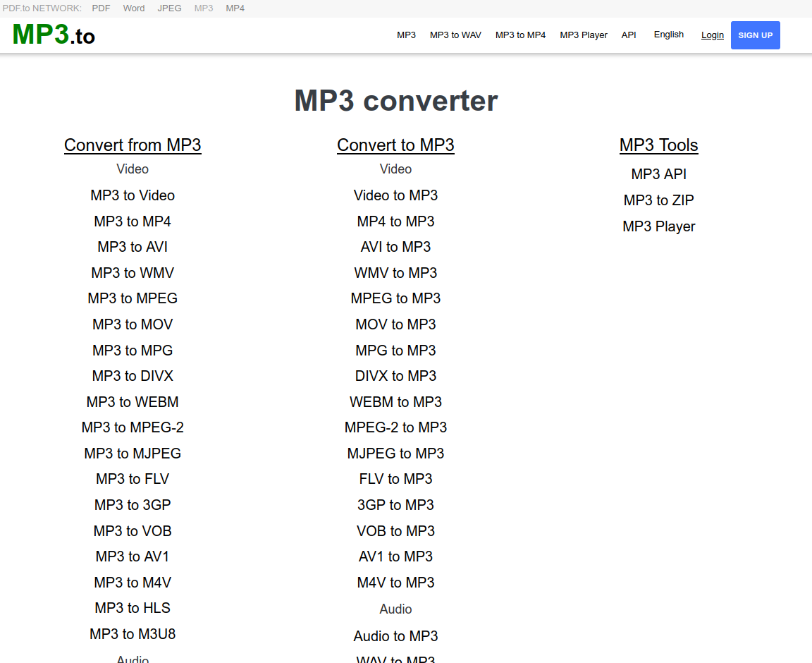Change the language from English
Screen dimensions: 812x663
click(668, 34)
